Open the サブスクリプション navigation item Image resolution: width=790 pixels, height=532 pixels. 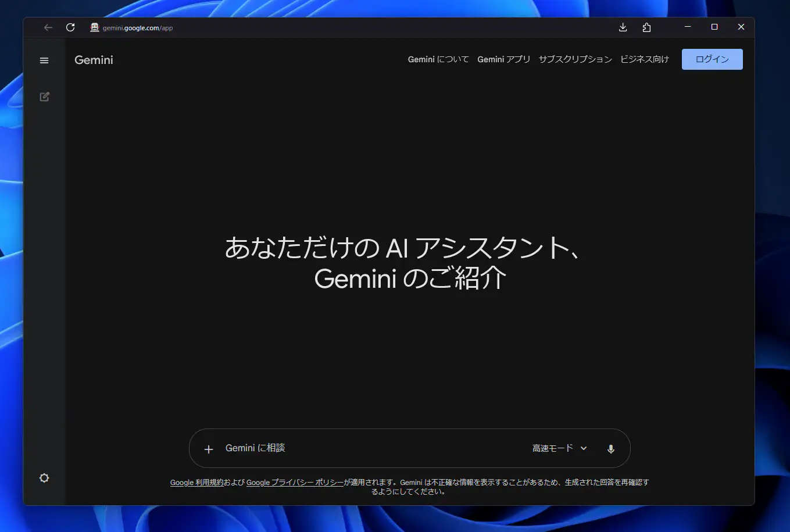(x=575, y=59)
